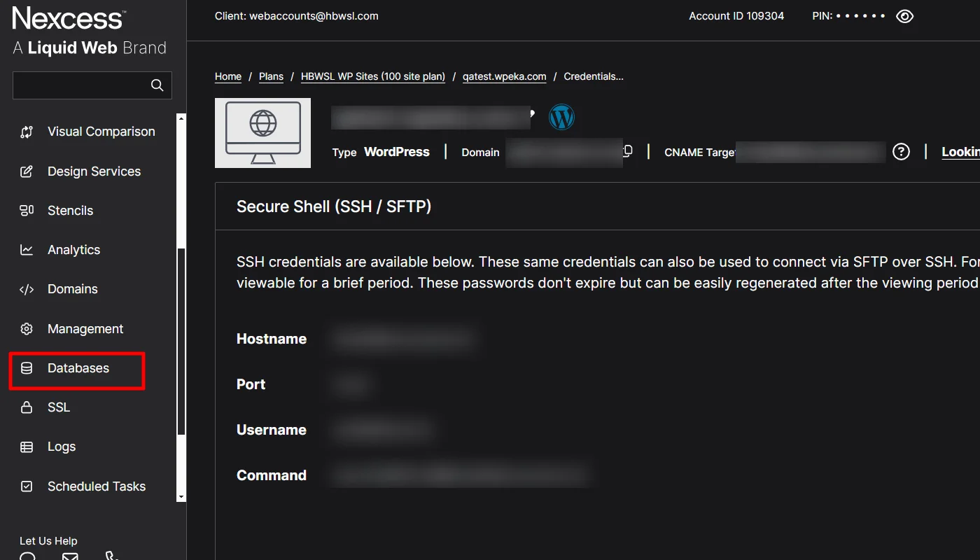Click the sidebar scrollbar up arrow
980x560 pixels.
(x=181, y=119)
